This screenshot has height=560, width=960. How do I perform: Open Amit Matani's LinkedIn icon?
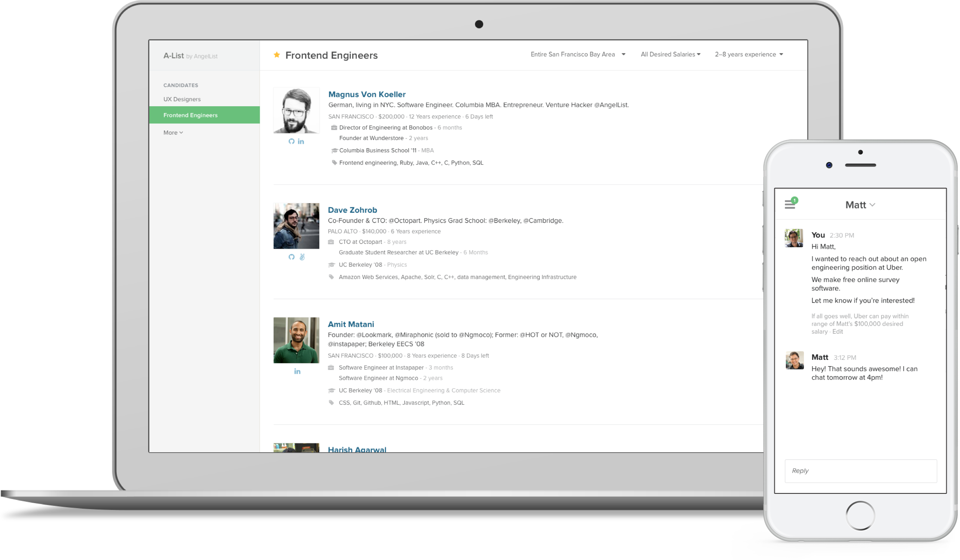[297, 371]
